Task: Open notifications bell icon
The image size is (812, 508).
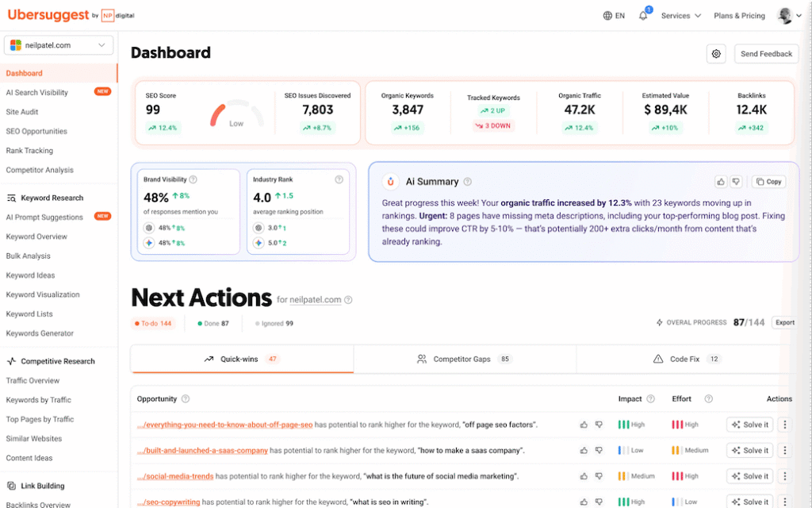Action: coord(642,16)
